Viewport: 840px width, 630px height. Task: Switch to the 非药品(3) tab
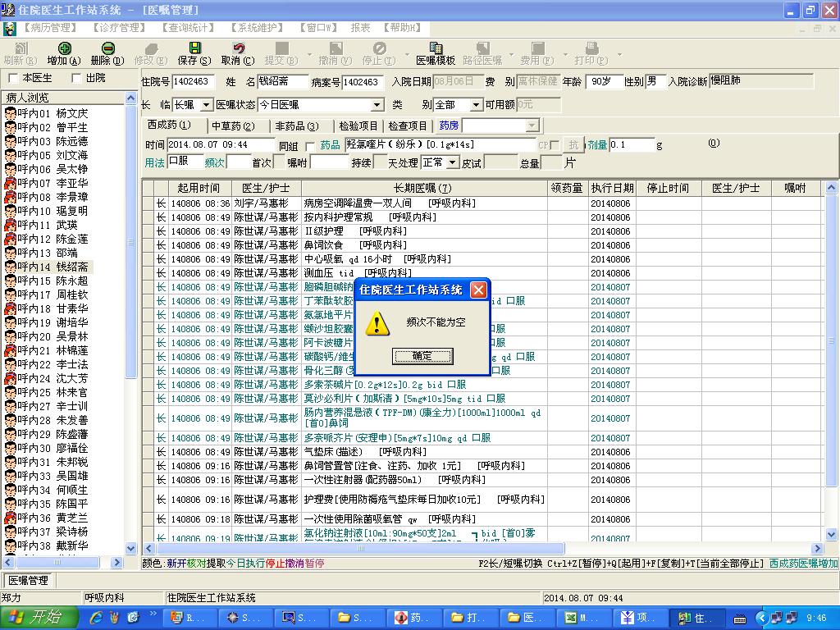pyautogui.click(x=296, y=126)
